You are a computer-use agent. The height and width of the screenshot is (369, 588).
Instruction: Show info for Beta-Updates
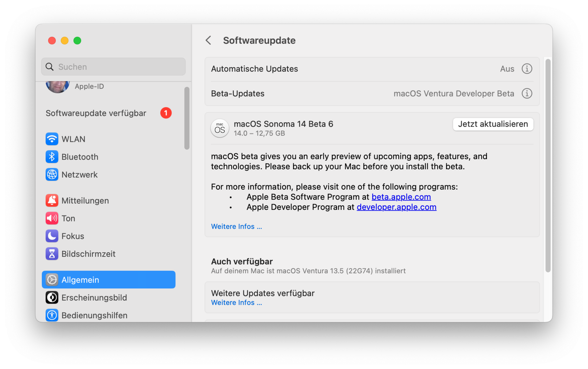coord(527,94)
